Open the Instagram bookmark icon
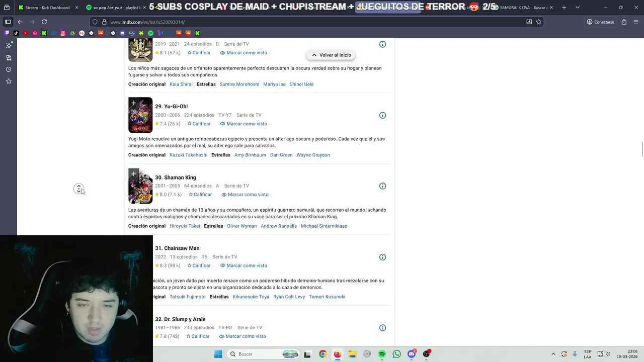Viewport: 644px width, 362px height. click(63, 33)
